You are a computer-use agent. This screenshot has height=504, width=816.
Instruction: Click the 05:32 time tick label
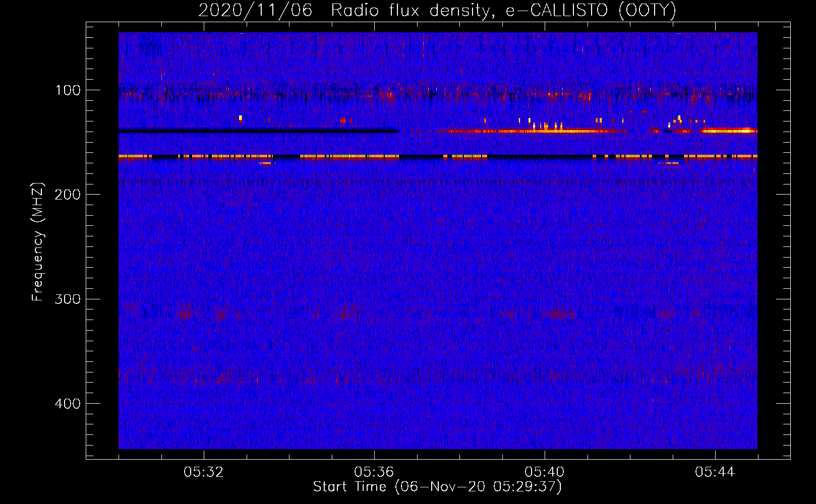(x=204, y=472)
